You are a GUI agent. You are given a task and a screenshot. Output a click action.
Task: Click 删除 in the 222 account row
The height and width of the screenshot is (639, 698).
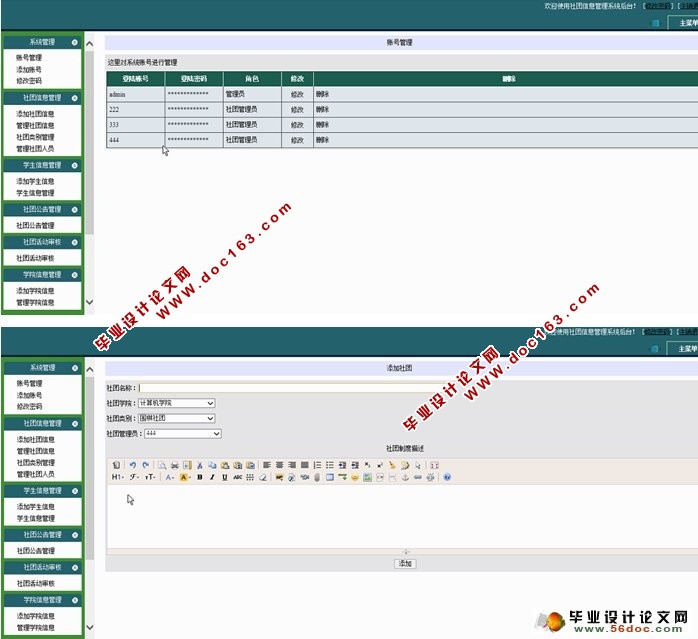322,110
